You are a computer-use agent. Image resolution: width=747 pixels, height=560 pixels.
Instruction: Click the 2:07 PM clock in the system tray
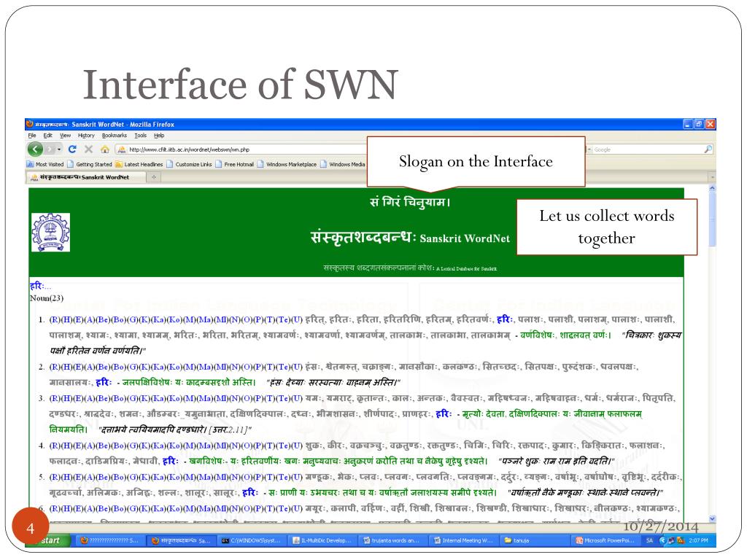tap(698, 540)
